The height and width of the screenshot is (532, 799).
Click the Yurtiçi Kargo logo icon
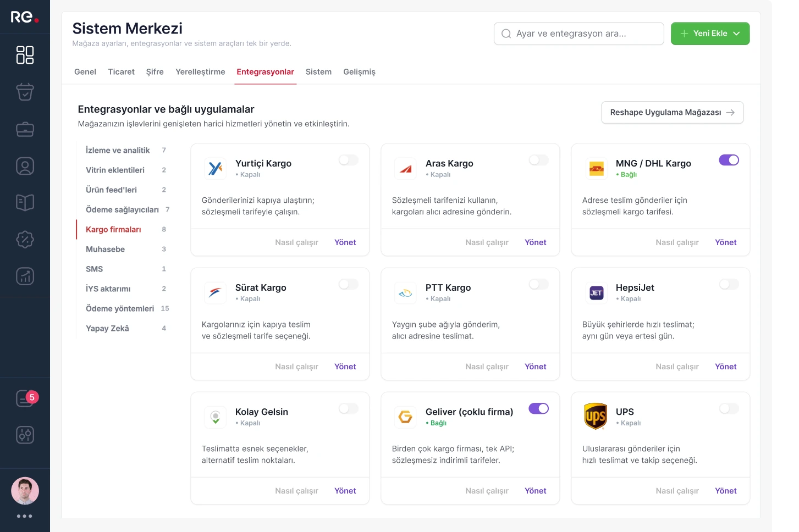point(215,169)
